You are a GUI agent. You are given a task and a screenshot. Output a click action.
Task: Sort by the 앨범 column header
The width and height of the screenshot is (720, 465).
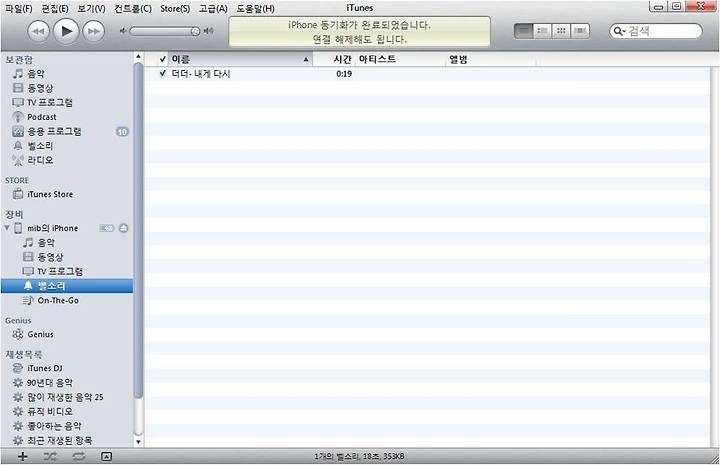pyautogui.click(x=490, y=59)
